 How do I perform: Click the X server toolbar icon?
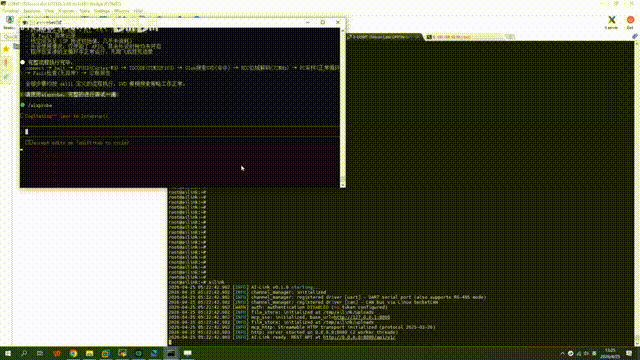coord(611,22)
